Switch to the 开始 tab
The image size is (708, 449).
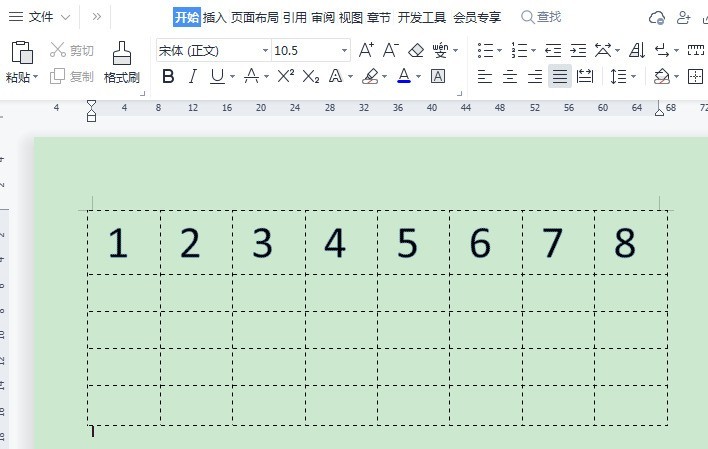(187, 17)
